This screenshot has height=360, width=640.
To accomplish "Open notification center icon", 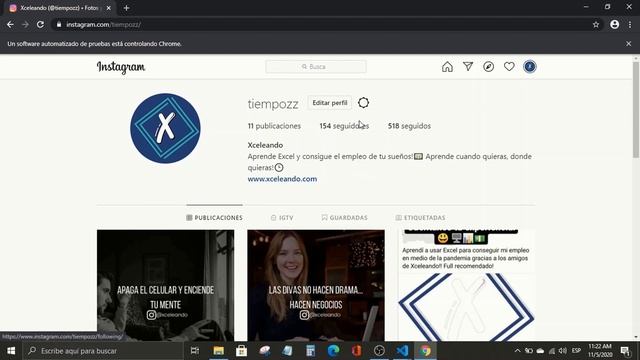I will pyautogui.click(x=625, y=351).
